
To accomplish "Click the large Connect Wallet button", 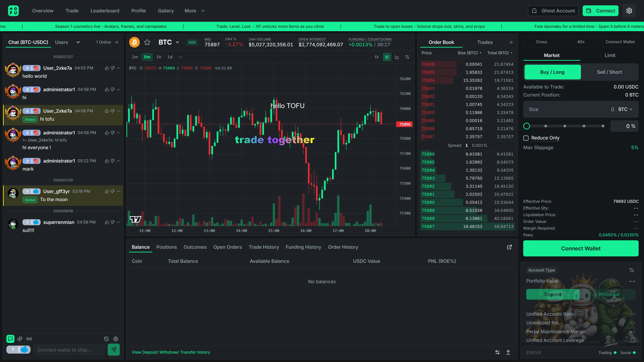I will tap(581, 248).
